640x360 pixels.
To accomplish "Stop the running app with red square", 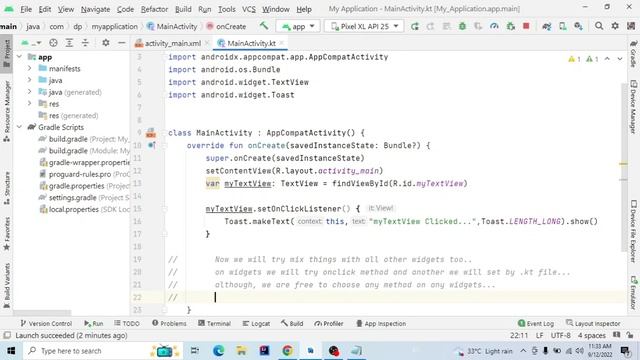I will coord(526,26).
